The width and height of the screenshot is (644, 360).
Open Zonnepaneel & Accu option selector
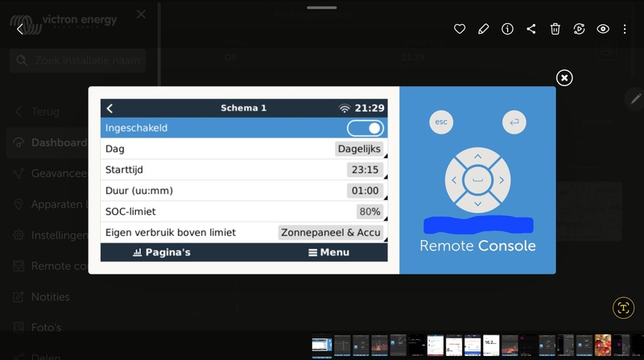coord(331,233)
